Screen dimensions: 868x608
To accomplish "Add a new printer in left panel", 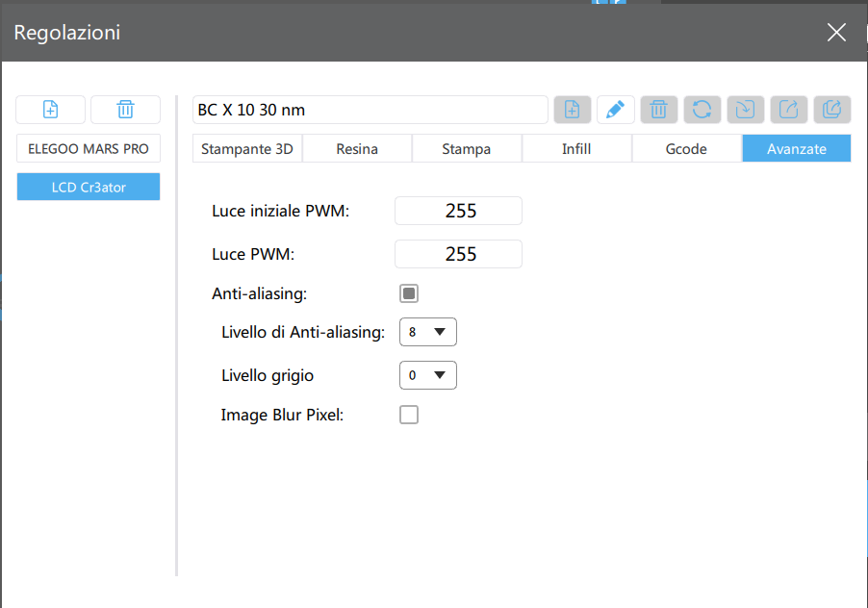I will point(50,110).
